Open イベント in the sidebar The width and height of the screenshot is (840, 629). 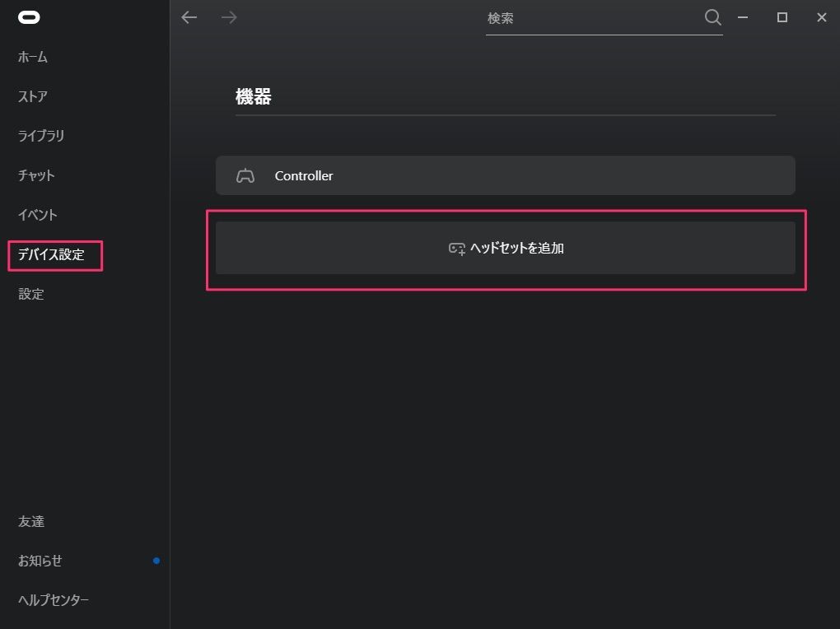point(38,215)
